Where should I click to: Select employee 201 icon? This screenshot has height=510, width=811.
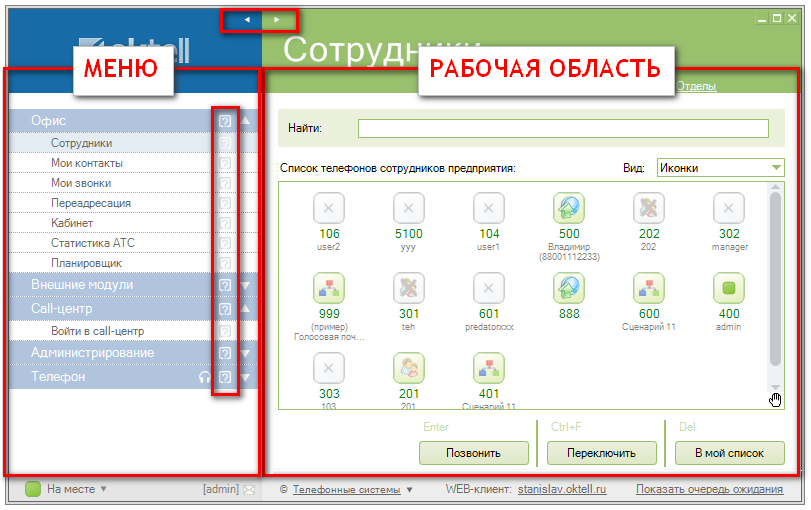click(408, 368)
